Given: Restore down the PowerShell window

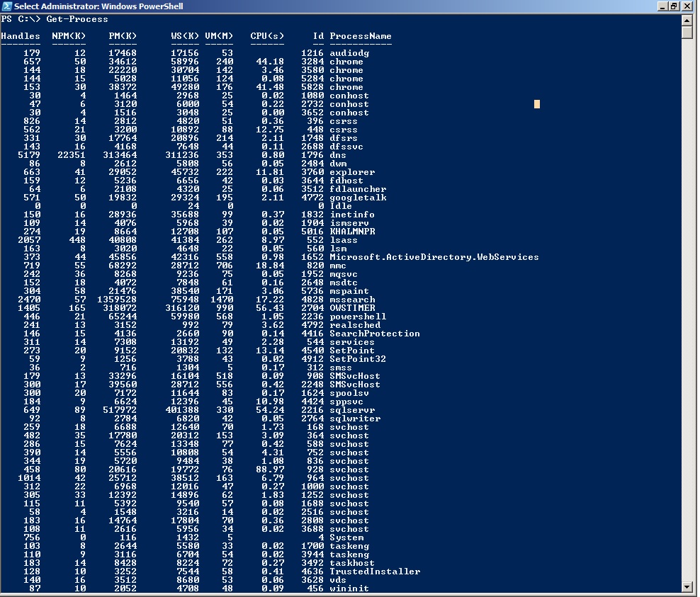Looking at the screenshot, I should click(x=674, y=6).
